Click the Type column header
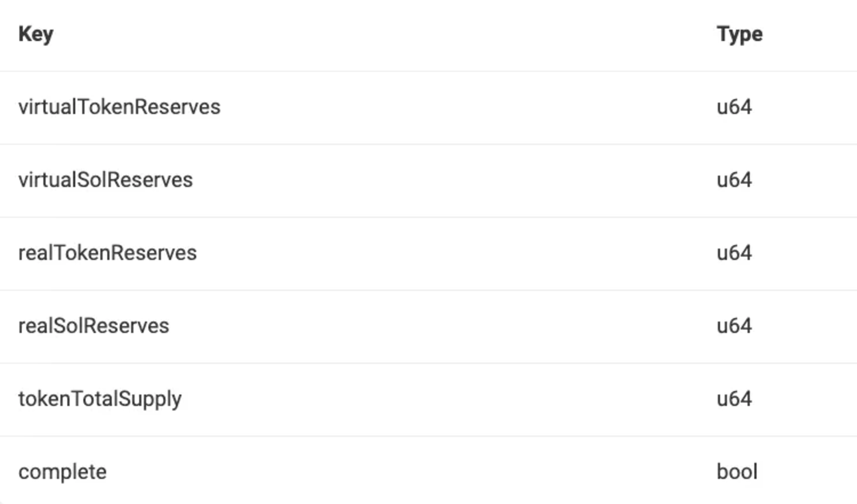Screen dimensions: 857x504 click(x=739, y=34)
